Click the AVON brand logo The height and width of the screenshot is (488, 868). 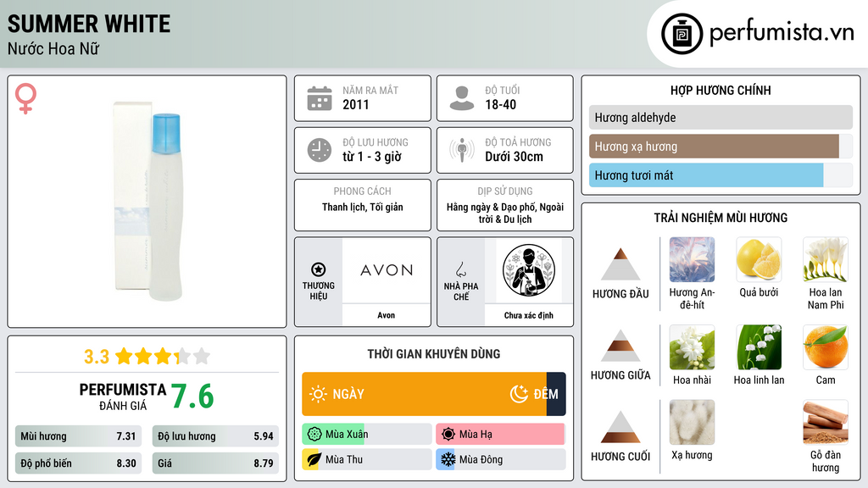pos(387,270)
